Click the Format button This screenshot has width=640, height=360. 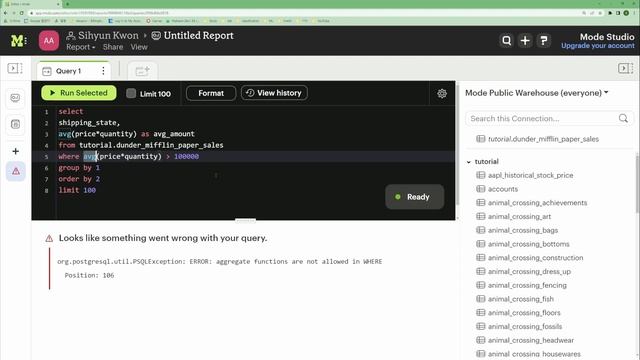tap(211, 93)
